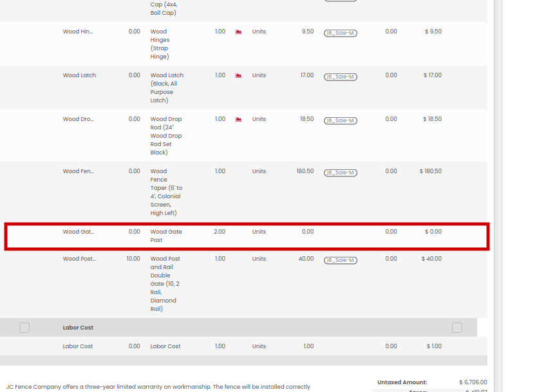Tick the checkbox left of Labor Cost section
Image resolution: width=548 pixels, height=392 pixels.
click(x=24, y=328)
